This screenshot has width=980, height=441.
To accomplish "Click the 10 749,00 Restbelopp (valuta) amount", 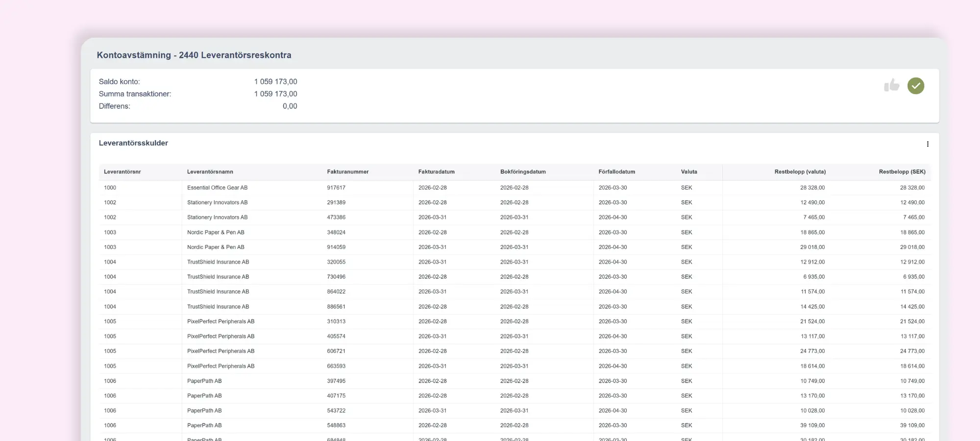I will (812, 381).
